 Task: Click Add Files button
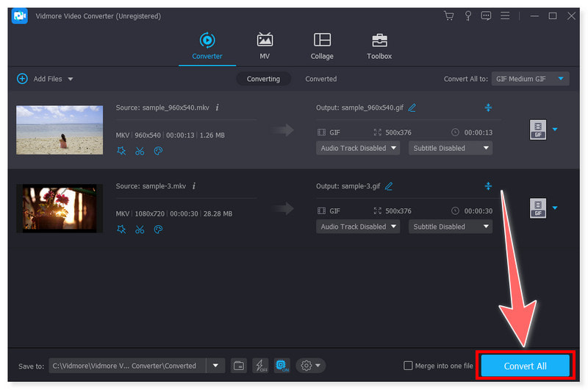(x=45, y=79)
